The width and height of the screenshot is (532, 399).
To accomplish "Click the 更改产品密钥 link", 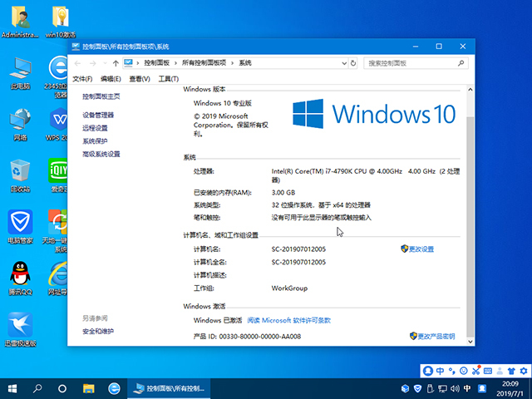I will (436, 336).
